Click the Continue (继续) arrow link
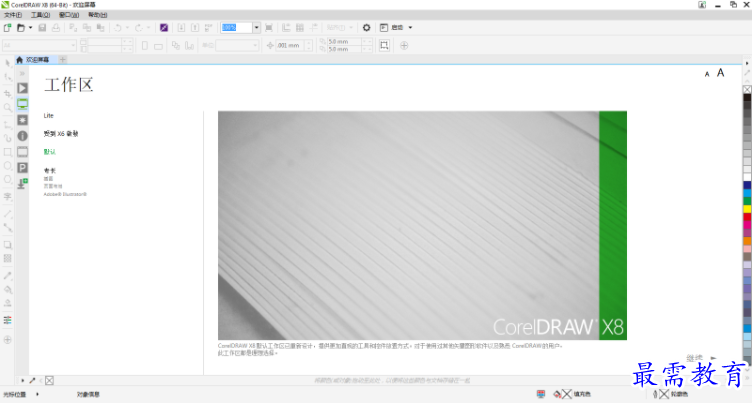This screenshot has width=754, height=406. click(x=701, y=358)
